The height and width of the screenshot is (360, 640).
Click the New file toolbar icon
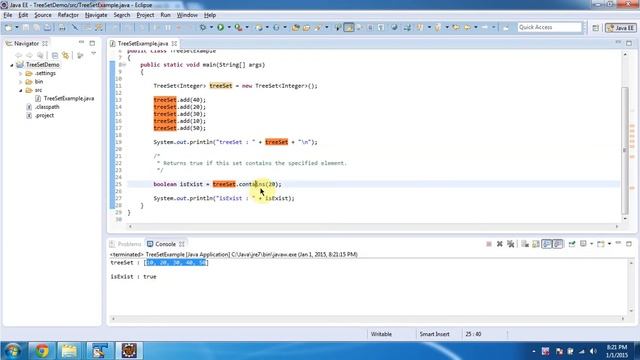(x=8, y=27)
